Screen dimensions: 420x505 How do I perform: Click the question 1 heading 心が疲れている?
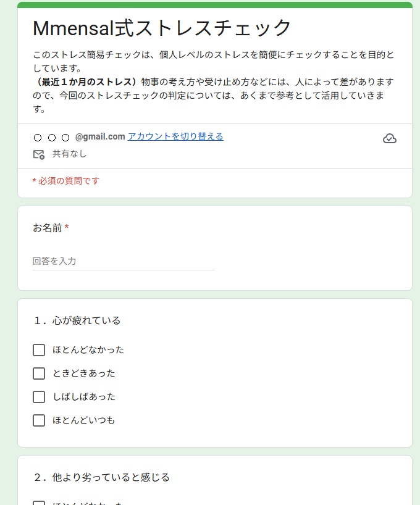(x=77, y=320)
